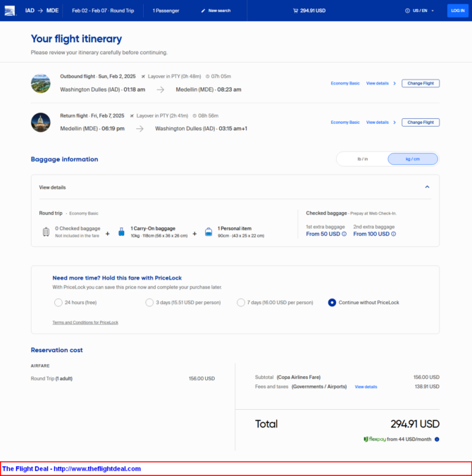The image size is (472, 476).
Task: Click Feb 02 - Feb 07 Round Trip in header
Action: point(103,11)
